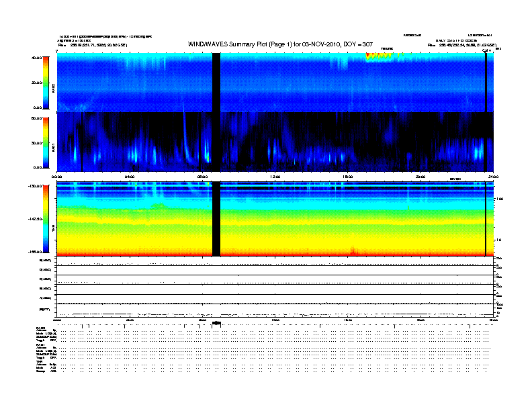Click the black data gap in RAD2 spectrogram
Screen dimensions: 532x411
216,83
